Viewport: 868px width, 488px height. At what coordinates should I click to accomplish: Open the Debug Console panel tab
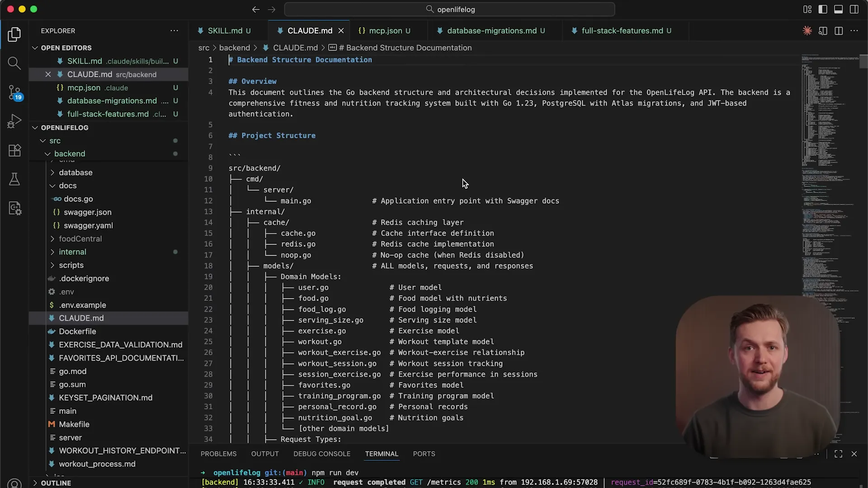click(x=322, y=454)
